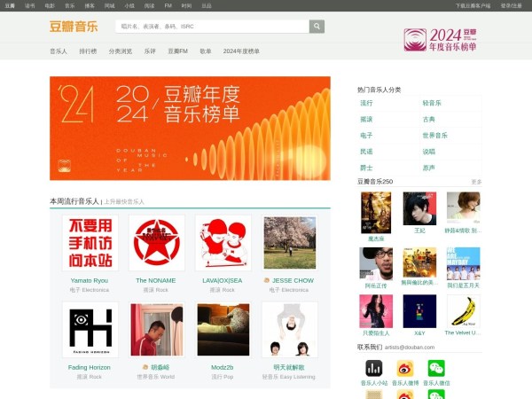The width and height of the screenshot is (532, 399).
Task: Focus the album search input field
Action: click(x=213, y=26)
